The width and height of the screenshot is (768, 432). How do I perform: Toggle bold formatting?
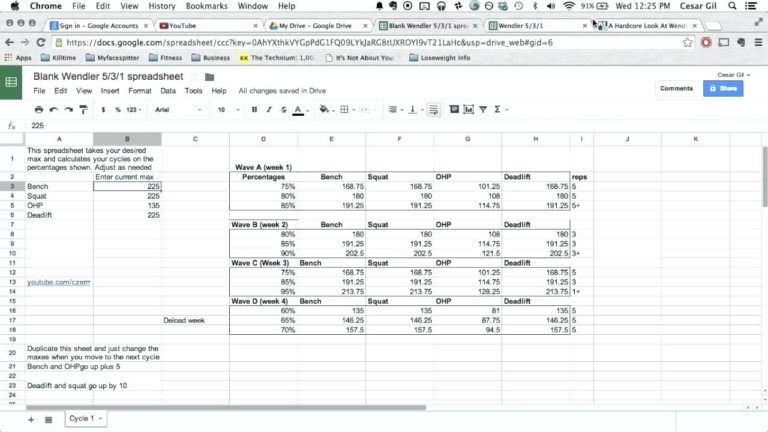254,110
